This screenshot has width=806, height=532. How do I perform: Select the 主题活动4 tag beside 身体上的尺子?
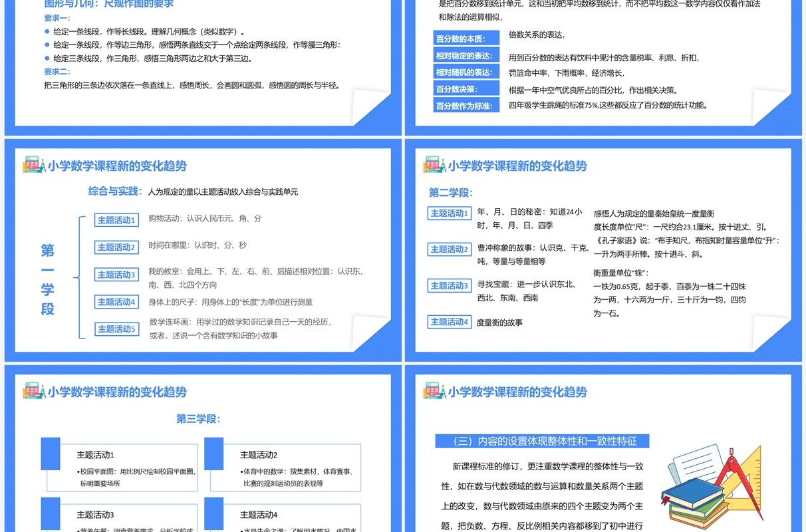(x=116, y=301)
